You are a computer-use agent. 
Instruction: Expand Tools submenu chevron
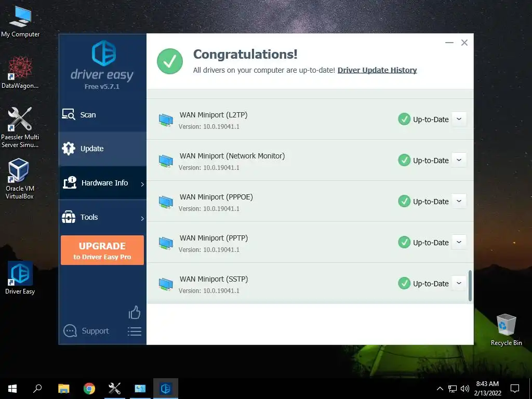[x=142, y=219]
